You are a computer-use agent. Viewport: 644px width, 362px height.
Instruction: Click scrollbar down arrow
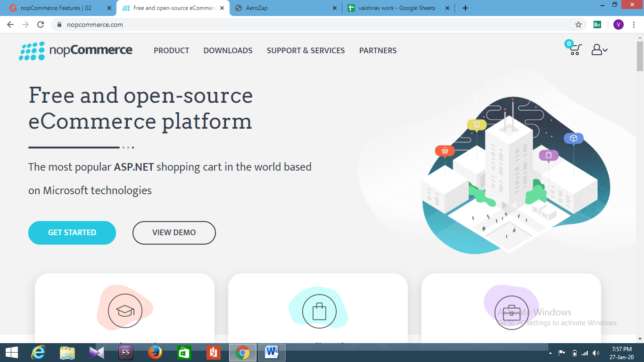point(640,338)
